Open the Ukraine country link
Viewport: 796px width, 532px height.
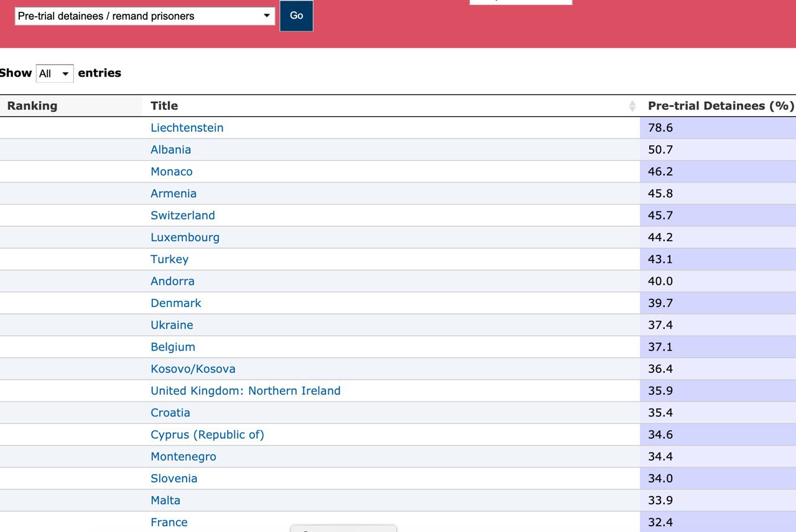172,325
